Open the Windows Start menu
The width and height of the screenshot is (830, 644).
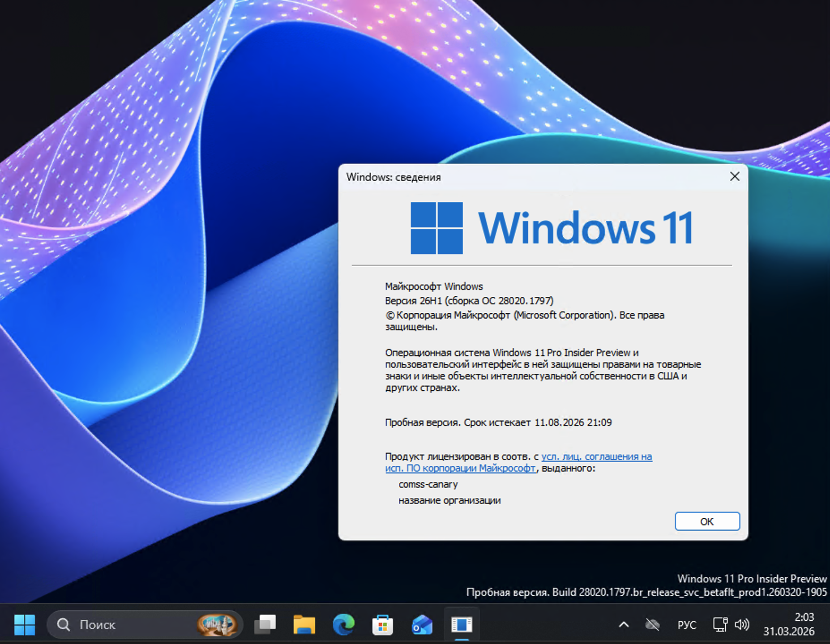tap(24, 625)
